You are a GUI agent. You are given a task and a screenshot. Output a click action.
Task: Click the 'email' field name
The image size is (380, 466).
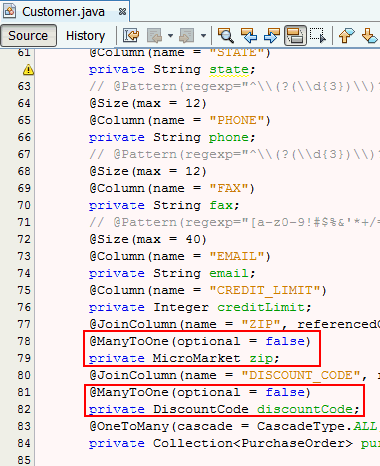(x=229, y=273)
